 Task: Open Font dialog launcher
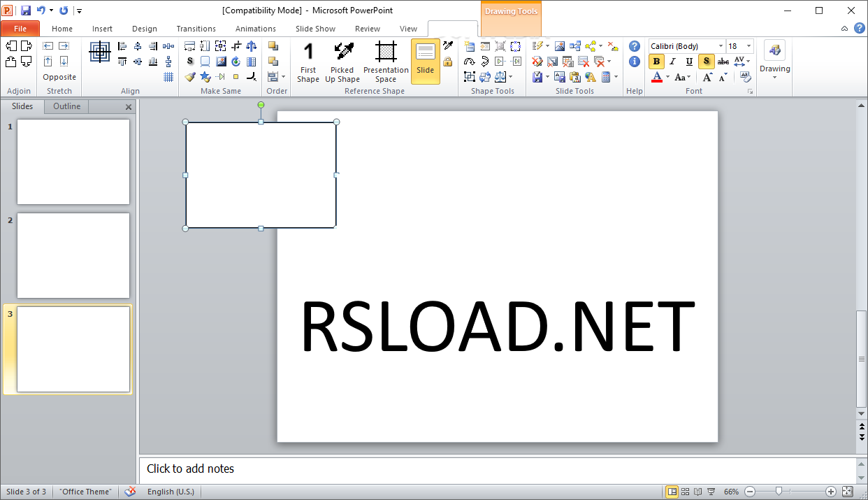click(x=751, y=92)
